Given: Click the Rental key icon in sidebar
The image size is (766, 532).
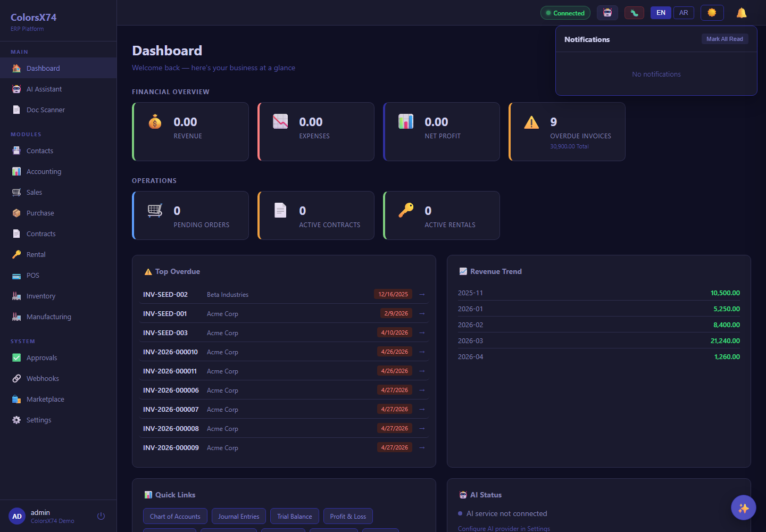Looking at the screenshot, I should point(16,254).
